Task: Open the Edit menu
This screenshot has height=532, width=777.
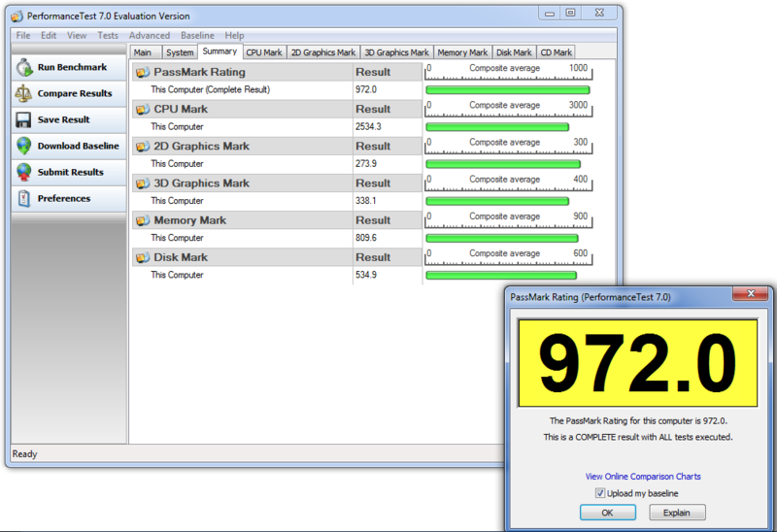Action: tap(49, 35)
